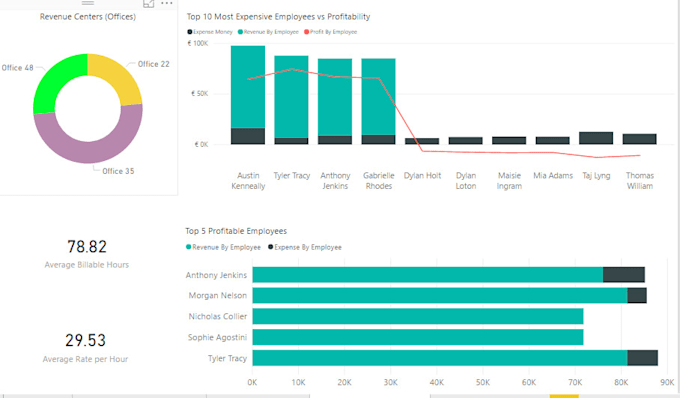680x398 pixels.
Task: Grab the visual header drag handle
Action: click(x=88, y=3)
